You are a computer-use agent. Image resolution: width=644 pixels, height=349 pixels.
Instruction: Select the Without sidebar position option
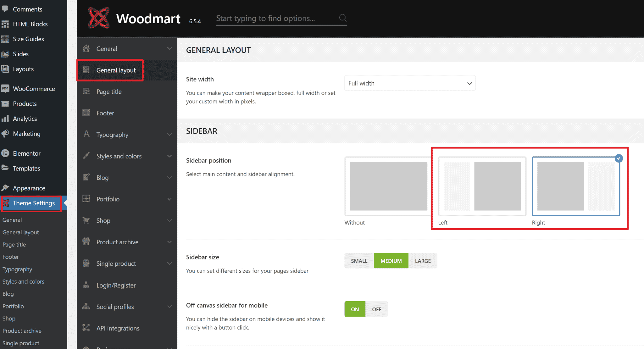click(388, 186)
